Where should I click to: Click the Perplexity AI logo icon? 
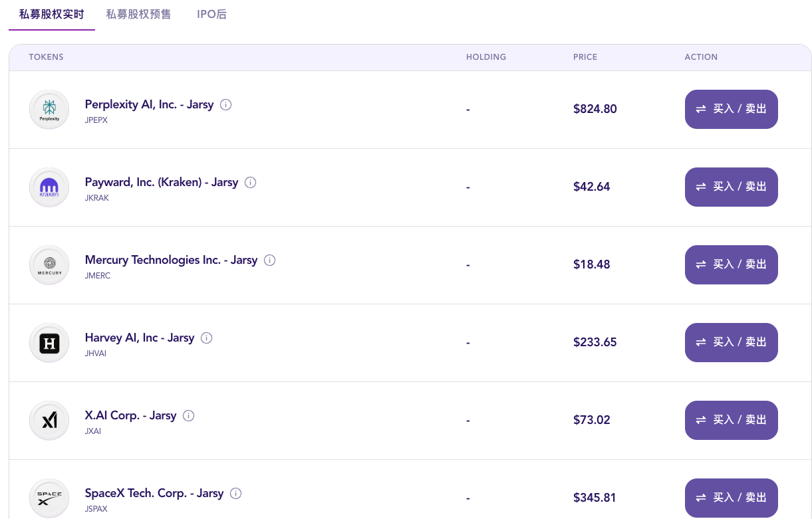point(49,110)
